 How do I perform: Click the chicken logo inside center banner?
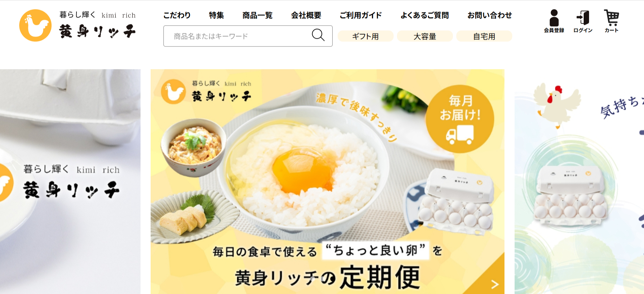pos(173,92)
